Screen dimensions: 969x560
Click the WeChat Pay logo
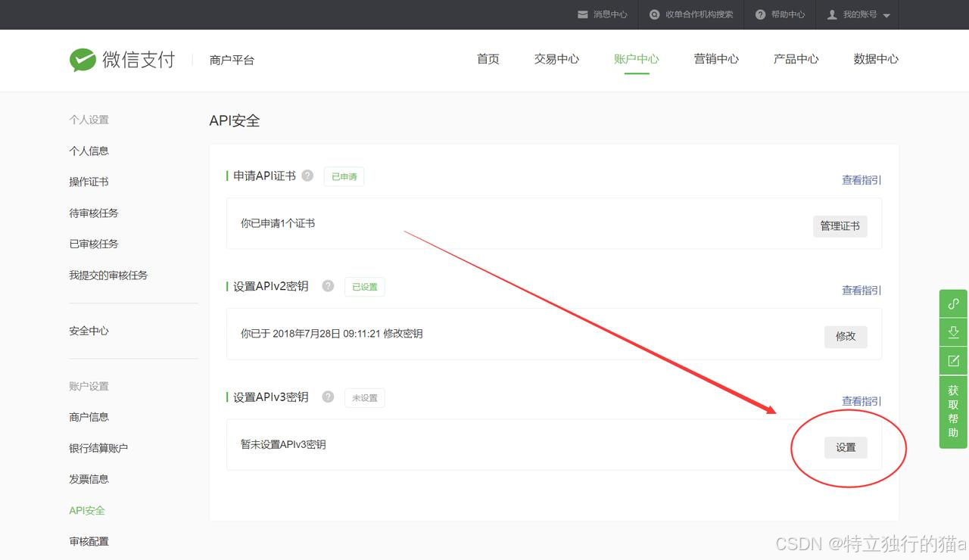coord(122,60)
